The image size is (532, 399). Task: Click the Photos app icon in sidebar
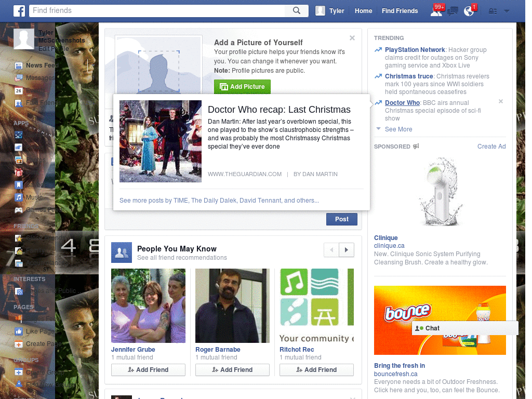point(19,160)
